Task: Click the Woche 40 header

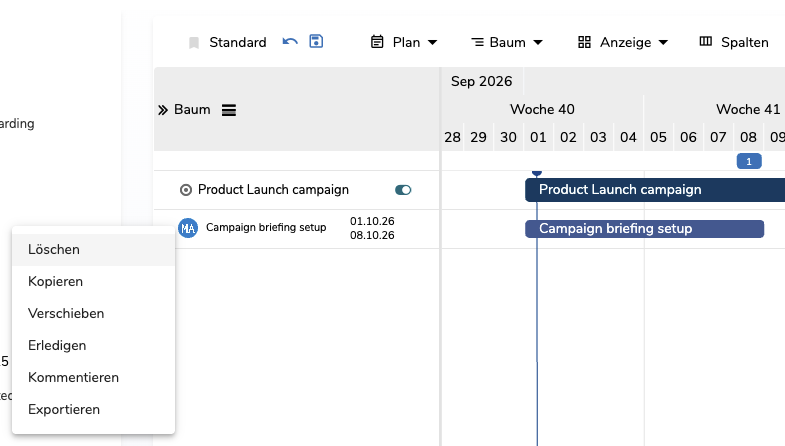Action: click(x=542, y=110)
